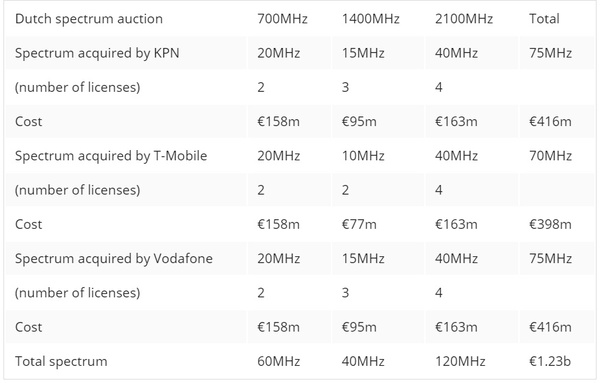Screen dimensions: 600x383
Task: Select T-Mobile's €398m total cost
Action: coord(550,224)
